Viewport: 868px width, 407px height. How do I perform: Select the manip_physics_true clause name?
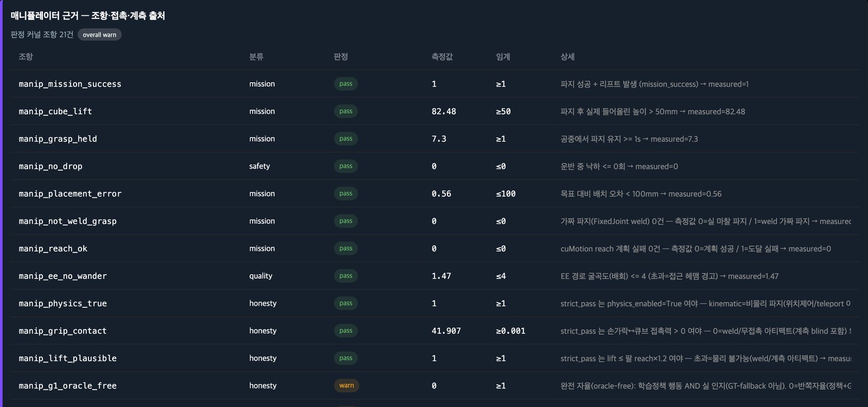(63, 303)
